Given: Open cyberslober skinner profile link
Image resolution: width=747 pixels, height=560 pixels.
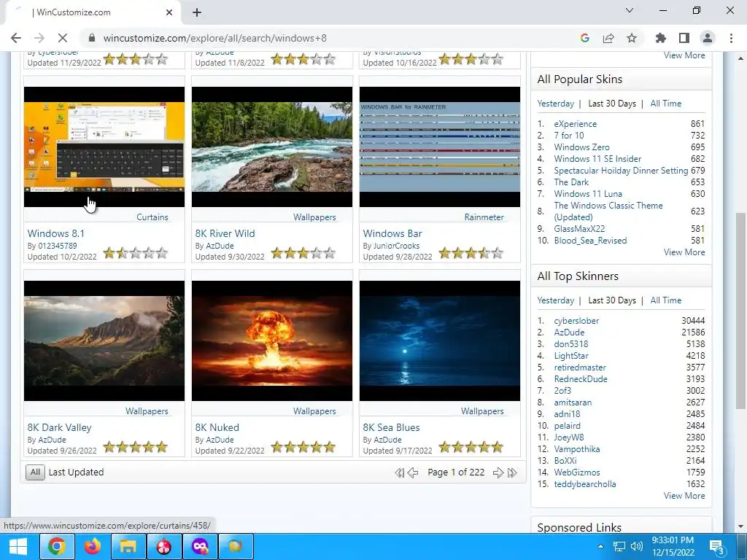Looking at the screenshot, I should (x=576, y=321).
